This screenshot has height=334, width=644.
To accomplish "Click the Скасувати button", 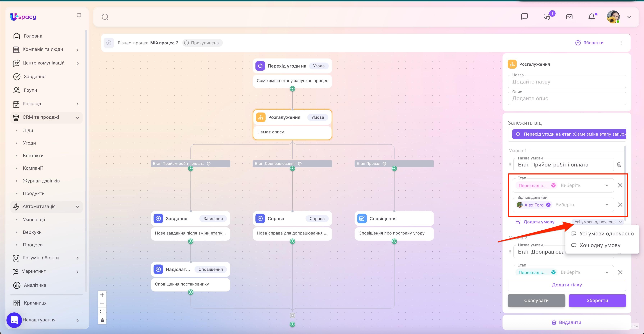I will 536,300.
